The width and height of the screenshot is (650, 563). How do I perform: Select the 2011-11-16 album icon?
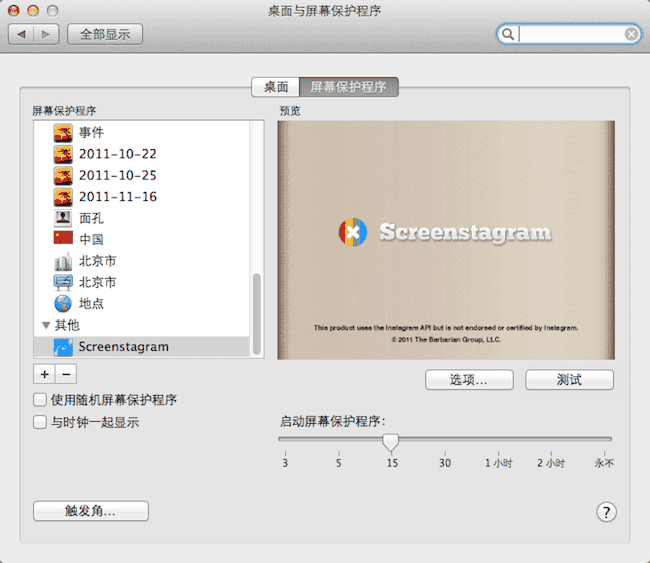coord(64,196)
